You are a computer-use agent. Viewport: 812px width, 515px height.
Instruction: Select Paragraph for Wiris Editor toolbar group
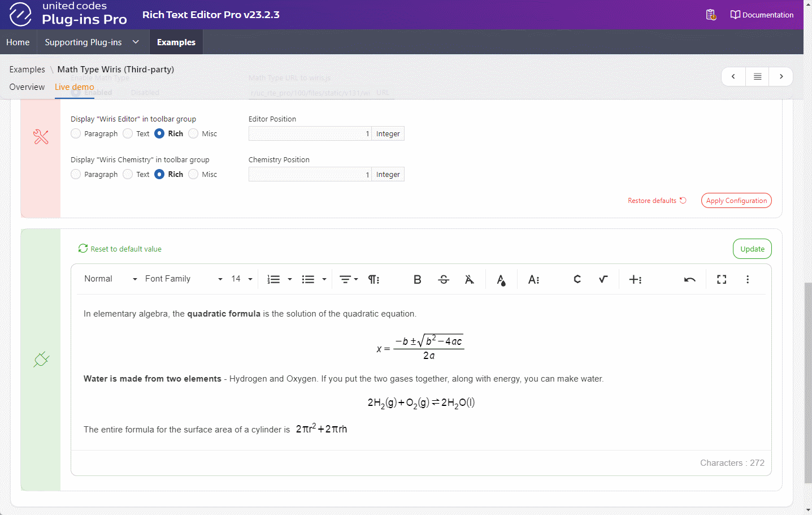click(76, 133)
